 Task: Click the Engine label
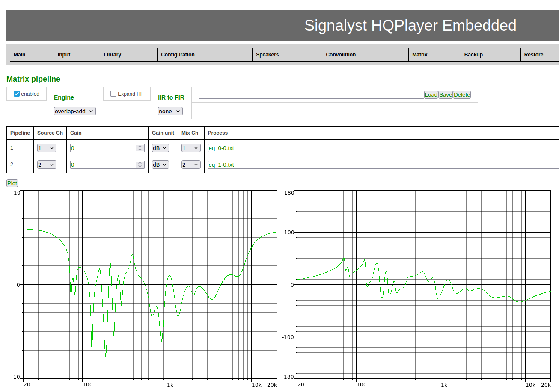click(64, 97)
